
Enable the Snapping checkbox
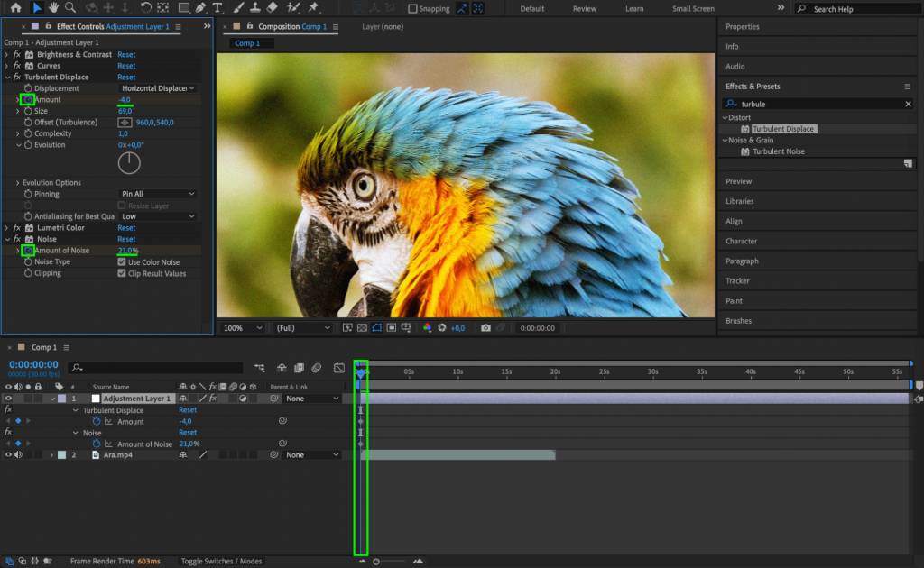411,8
